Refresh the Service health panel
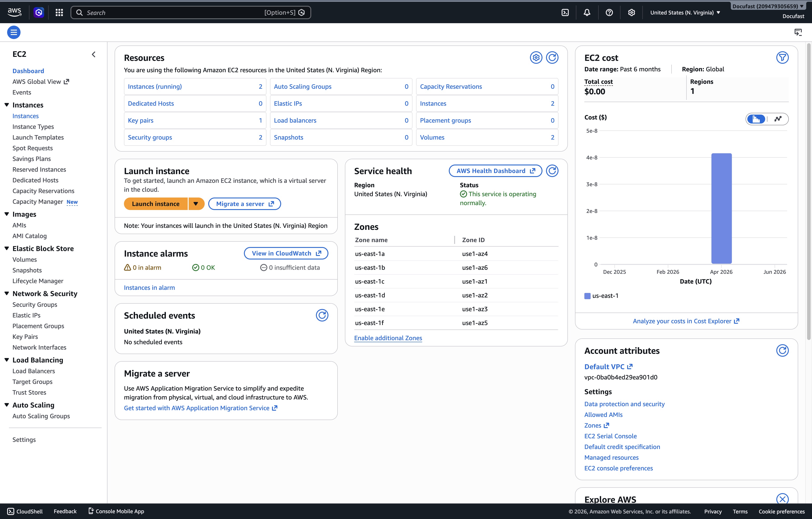 click(x=552, y=171)
